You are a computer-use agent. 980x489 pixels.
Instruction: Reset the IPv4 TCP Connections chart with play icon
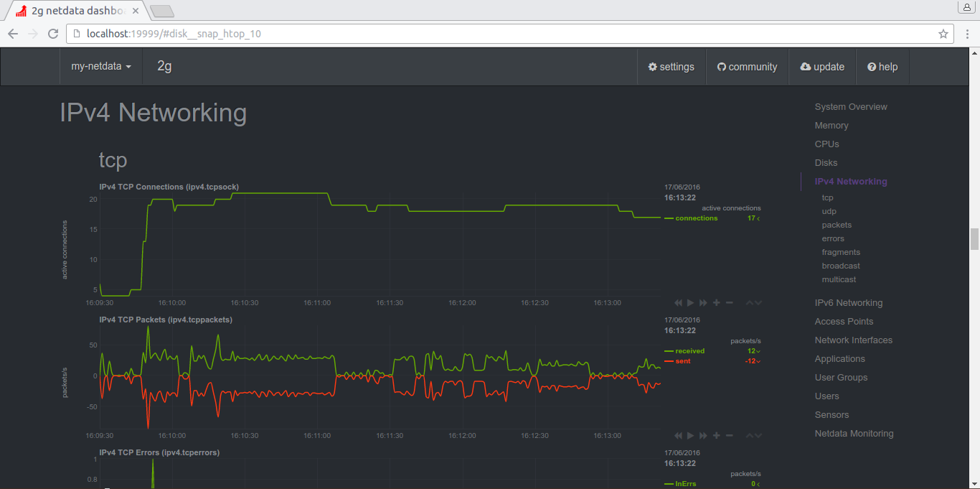[x=691, y=303]
